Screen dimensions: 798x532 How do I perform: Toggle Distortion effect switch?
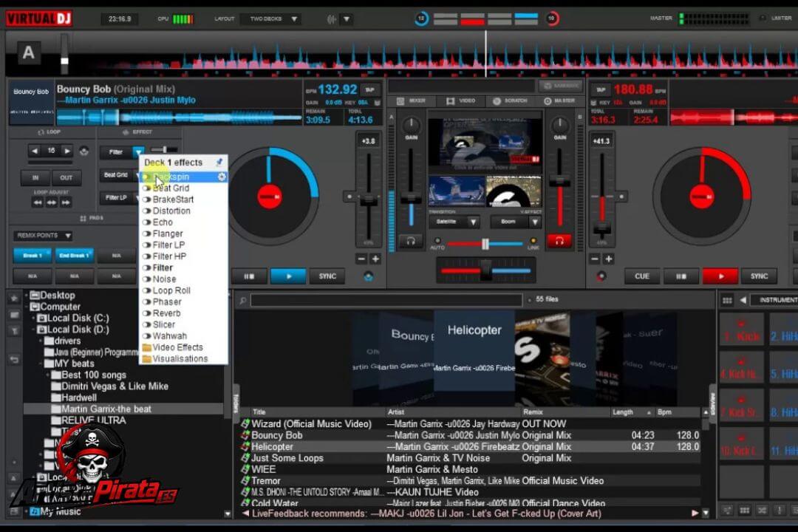coord(146,211)
